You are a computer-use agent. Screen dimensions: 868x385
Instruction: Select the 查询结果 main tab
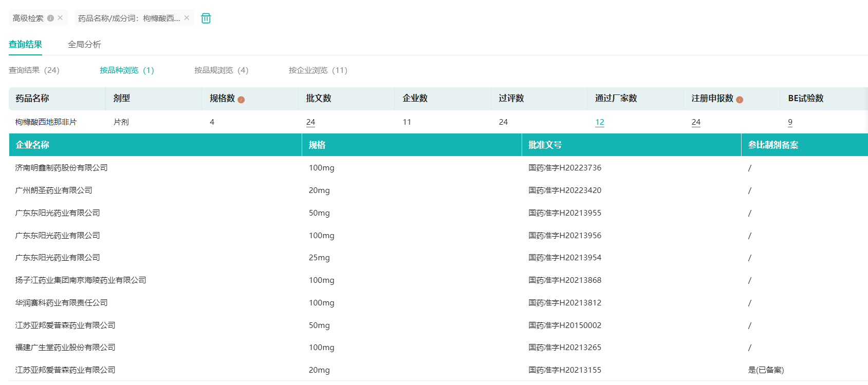pyautogui.click(x=25, y=45)
